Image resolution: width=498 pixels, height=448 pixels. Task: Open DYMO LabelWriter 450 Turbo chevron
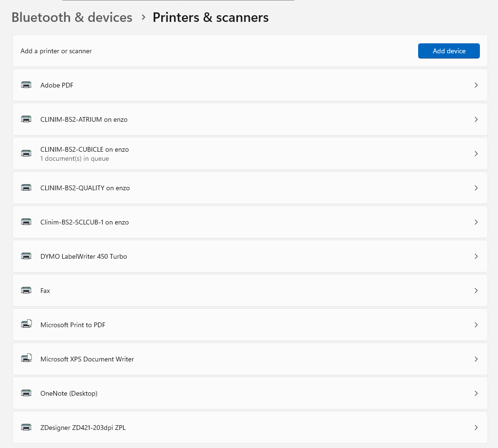tap(476, 256)
